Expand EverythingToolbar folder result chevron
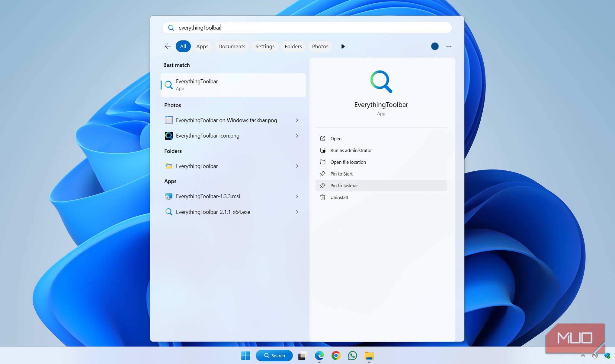The height and width of the screenshot is (364, 615). coord(297,166)
